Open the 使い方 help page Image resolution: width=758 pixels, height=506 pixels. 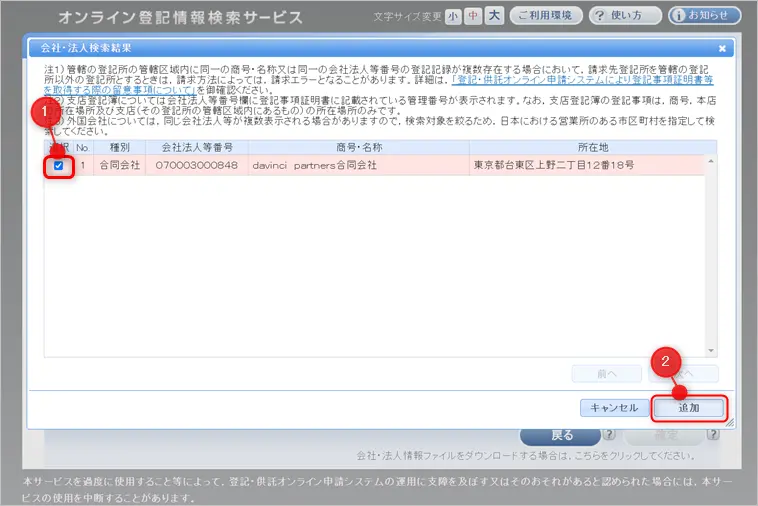point(625,16)
